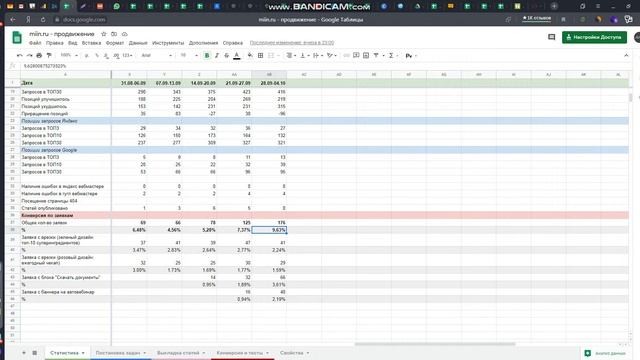
Task: Open the cell fill color bucket
Action: pyautogui.click(x=250, y=56)
